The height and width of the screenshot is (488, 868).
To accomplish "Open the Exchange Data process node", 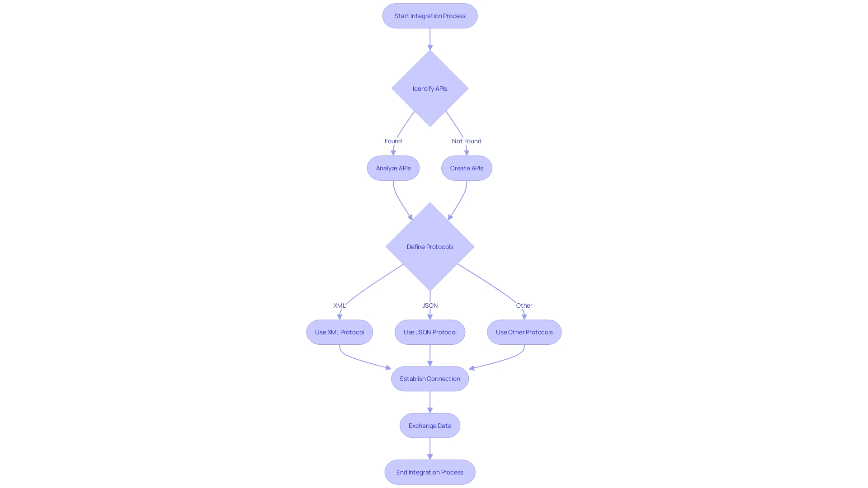I will [x=430, y=425].
